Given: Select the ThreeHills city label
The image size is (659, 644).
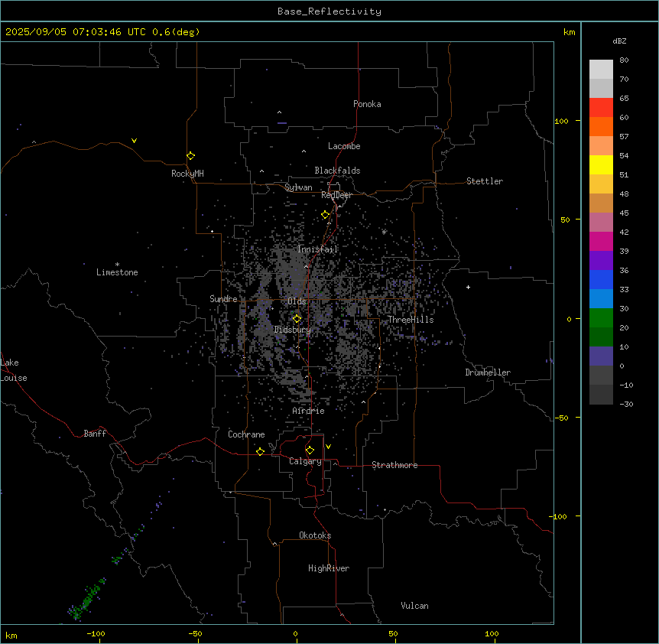Looking at the screenshot, I should coord(411,320).
